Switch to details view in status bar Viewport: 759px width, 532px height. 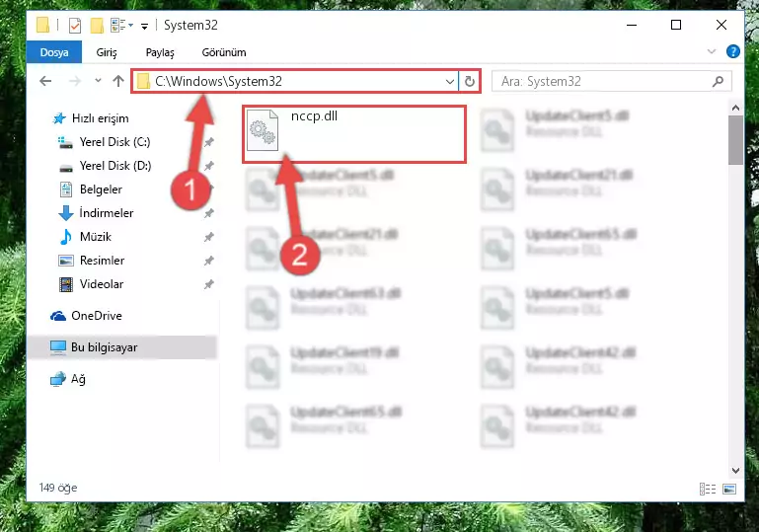[708, 489]
